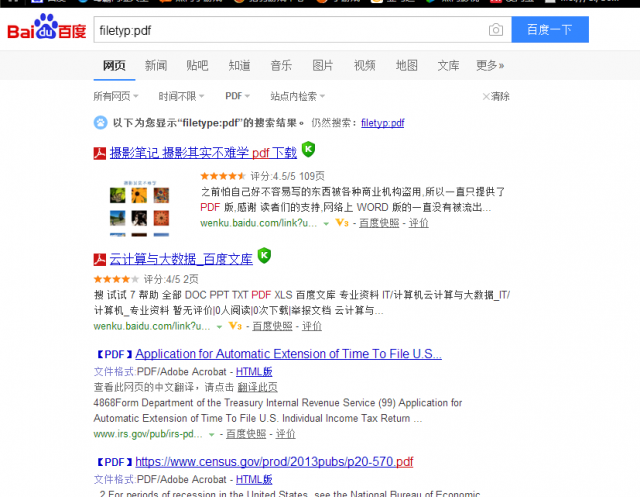Click wenku.baidu.com URL under 摄影笔记
The height and width of the screenshot is (497, 640).
(258, 223)
